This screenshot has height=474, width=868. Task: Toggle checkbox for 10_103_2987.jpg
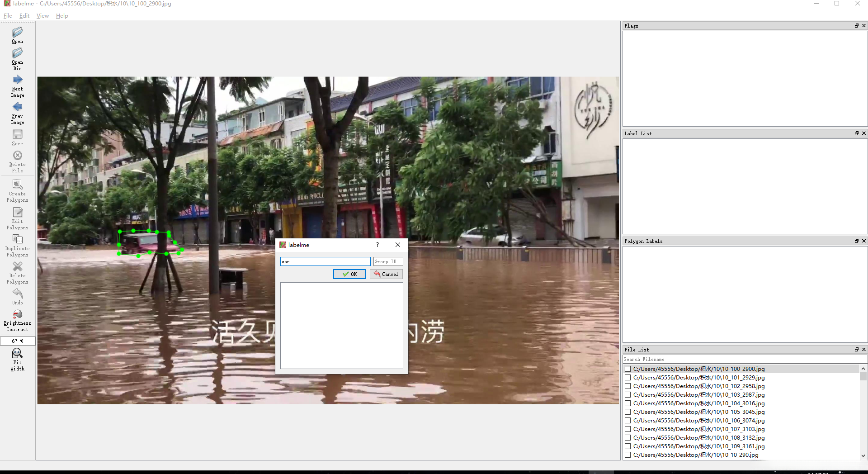[x=628, y=395]
